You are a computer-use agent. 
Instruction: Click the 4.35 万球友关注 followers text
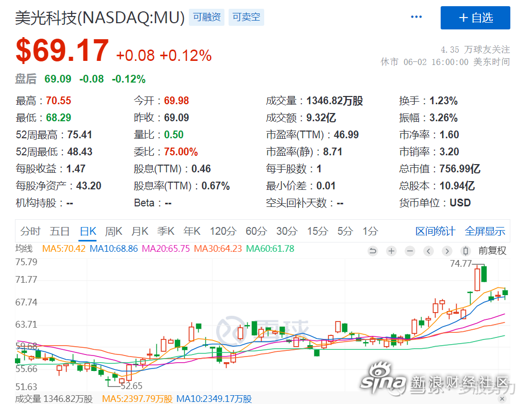point(475,50)
